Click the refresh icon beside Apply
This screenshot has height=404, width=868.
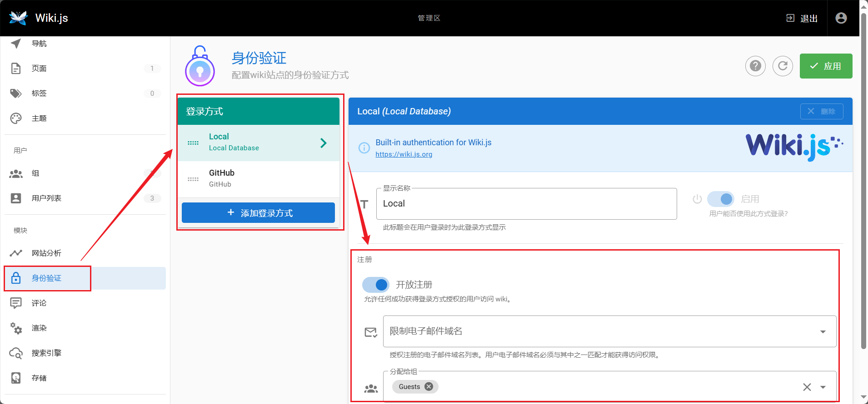click(783, 66)
